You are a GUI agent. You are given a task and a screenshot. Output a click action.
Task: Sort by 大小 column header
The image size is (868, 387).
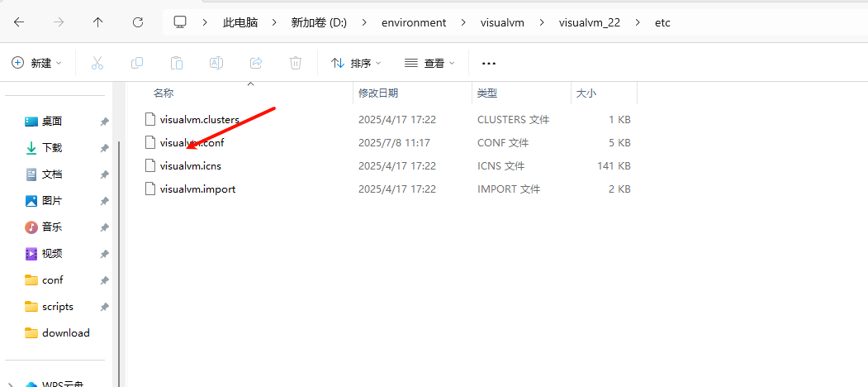pos(586,93)
